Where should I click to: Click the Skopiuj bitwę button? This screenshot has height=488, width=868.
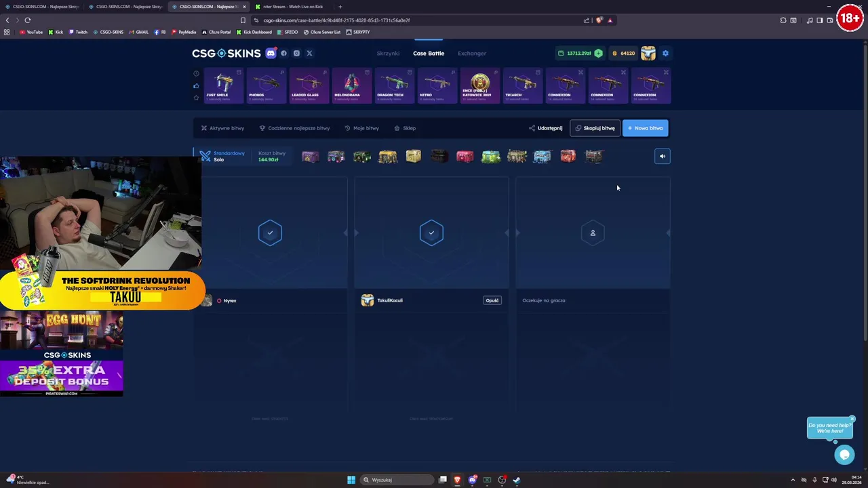pyautogui.click(x=595, y=128)
